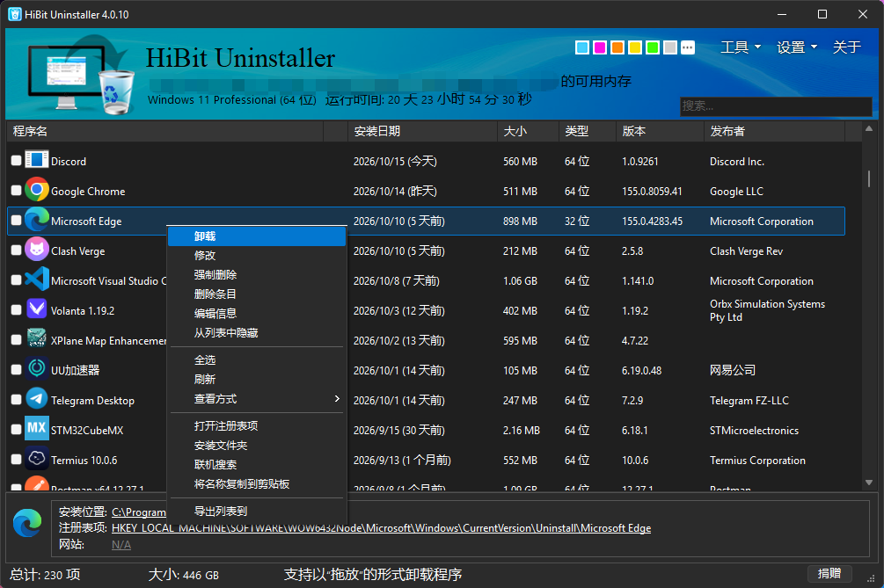The width and height of the screenshot is (884, 588).
Task: Pick the magenta theme swatch
Action: pos(600,47)
